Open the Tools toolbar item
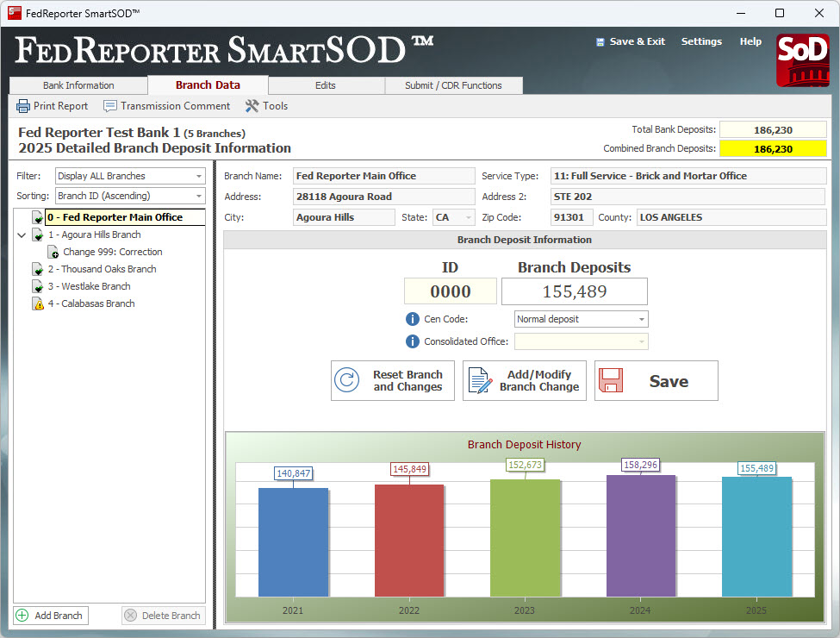Viewport: 840px width, 638px height. tap(266, 106)
